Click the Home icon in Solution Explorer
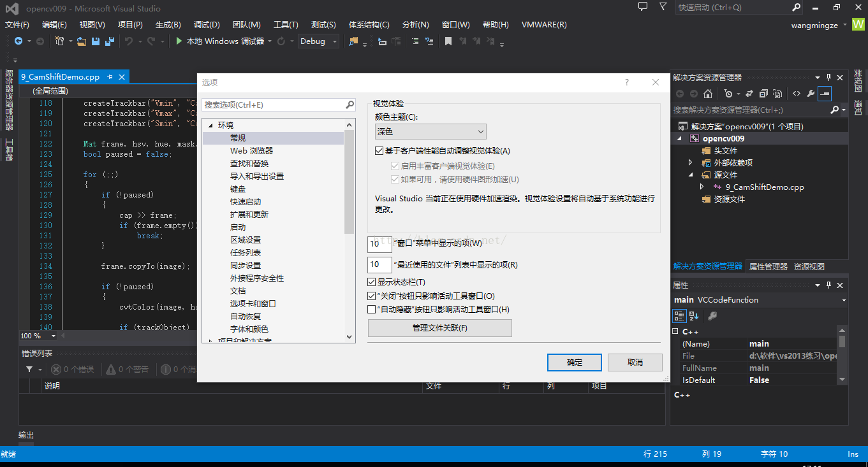 (x=707, y=94)
